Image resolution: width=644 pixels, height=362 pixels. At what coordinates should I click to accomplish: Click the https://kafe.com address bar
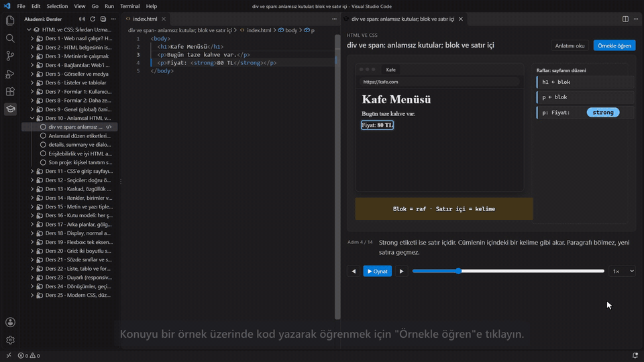[x=439, y=82]
